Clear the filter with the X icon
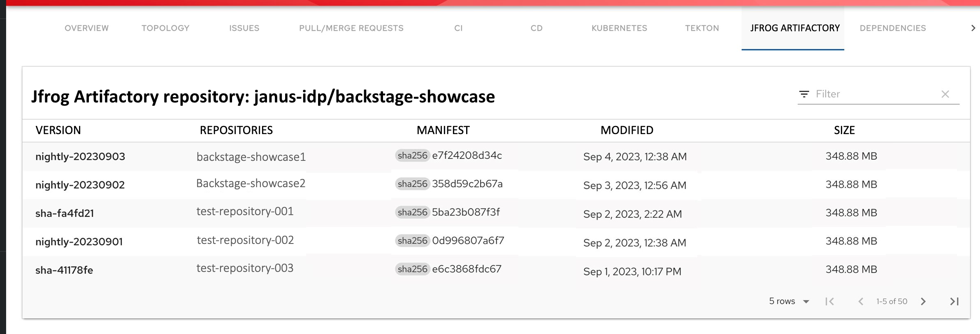Screen dimensions: 980x334 [x=945, y=94]
